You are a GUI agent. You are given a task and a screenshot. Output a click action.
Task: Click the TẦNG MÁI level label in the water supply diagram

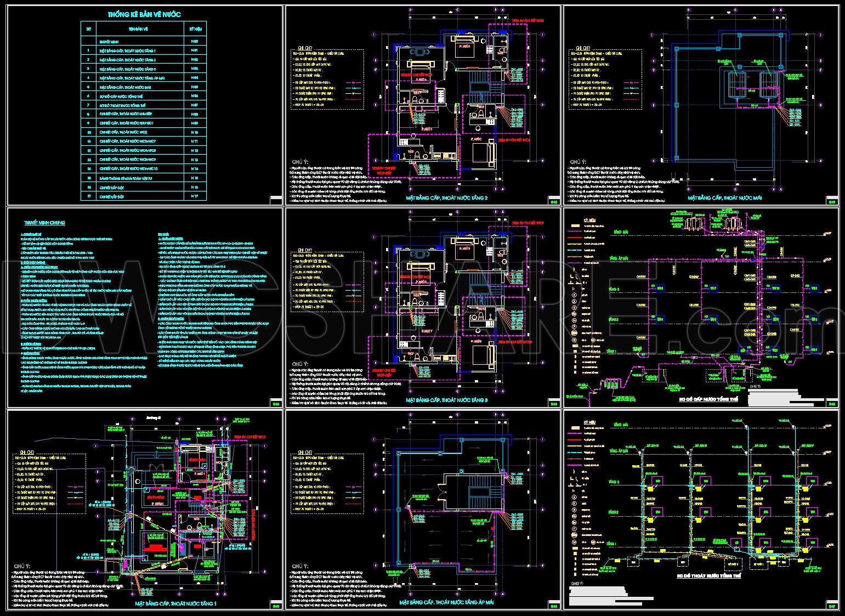pos(622,232)
